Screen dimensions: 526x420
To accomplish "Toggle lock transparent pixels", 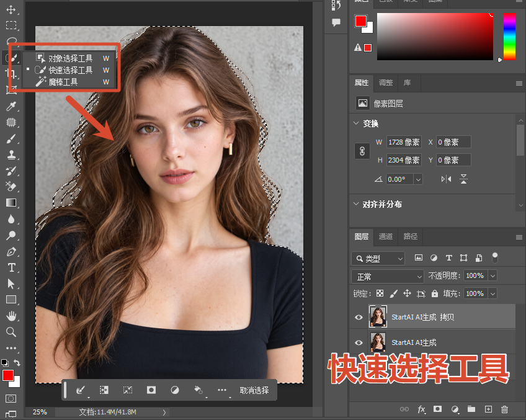I will click(380, 293).
